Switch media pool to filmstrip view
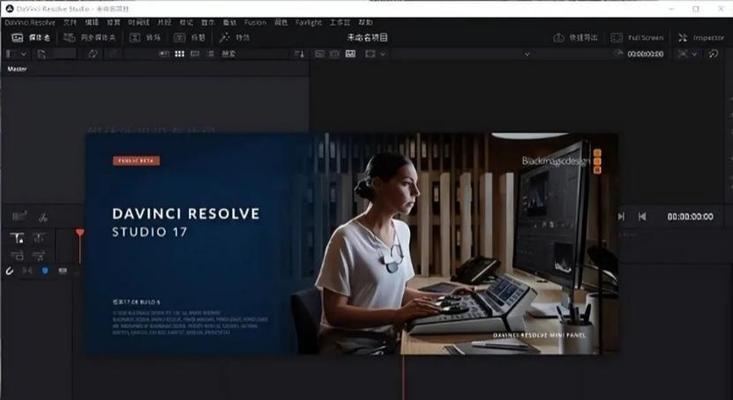 point(195,54)
